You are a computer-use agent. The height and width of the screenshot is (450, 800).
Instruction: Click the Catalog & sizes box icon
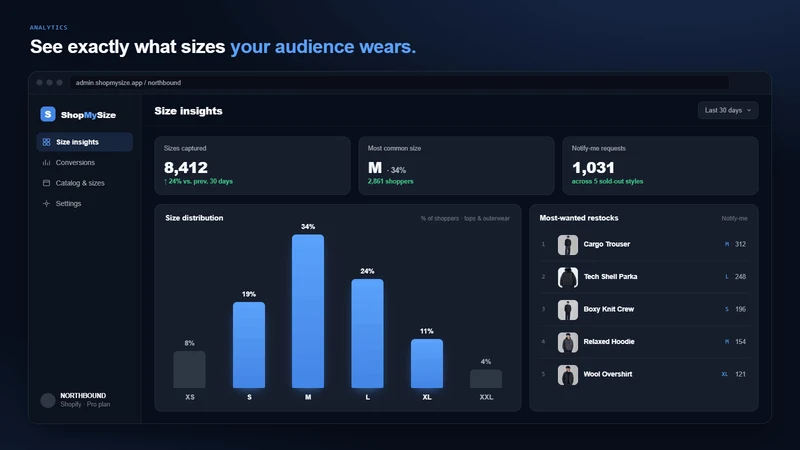click(x=46, y=183)
